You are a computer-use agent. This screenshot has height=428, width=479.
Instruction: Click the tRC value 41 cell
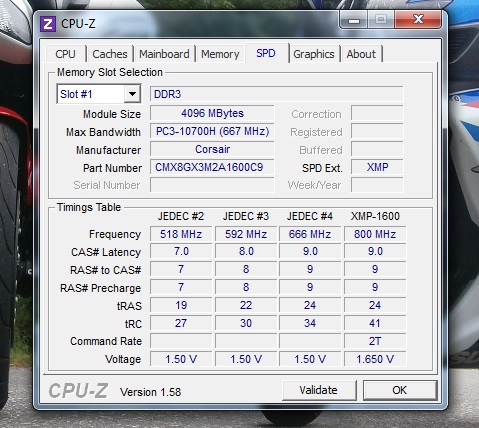[x=375, y=323]
